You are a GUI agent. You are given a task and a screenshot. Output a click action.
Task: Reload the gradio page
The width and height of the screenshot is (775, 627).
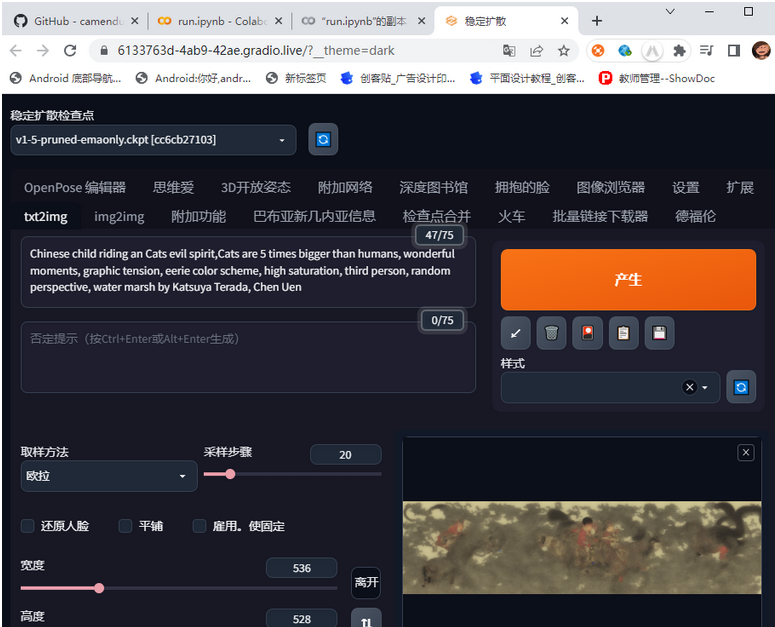coord(70,50)
